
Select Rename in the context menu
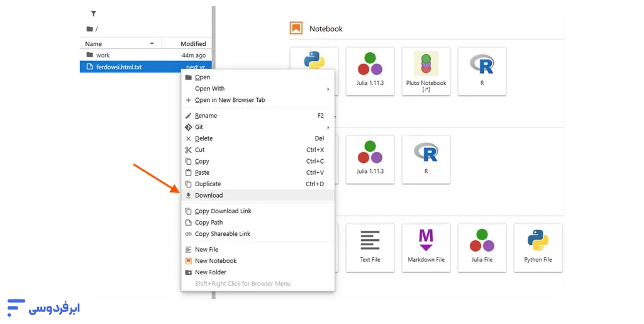coord(206,116)
